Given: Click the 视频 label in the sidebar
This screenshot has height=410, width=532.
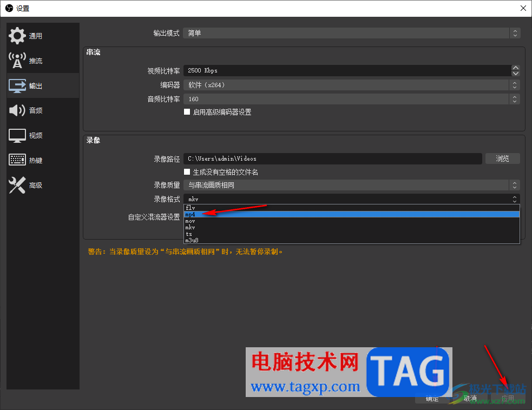Looking at the screenshot, I should [36, 136].
